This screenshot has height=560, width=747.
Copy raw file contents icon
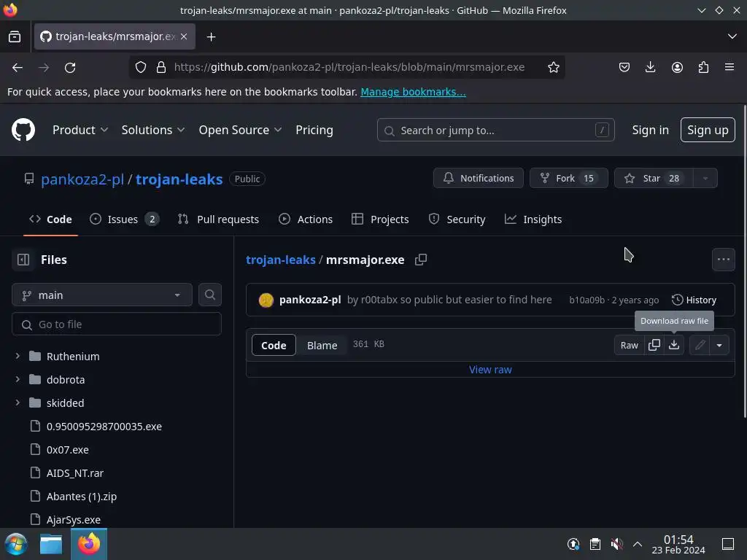click(654, 345)
